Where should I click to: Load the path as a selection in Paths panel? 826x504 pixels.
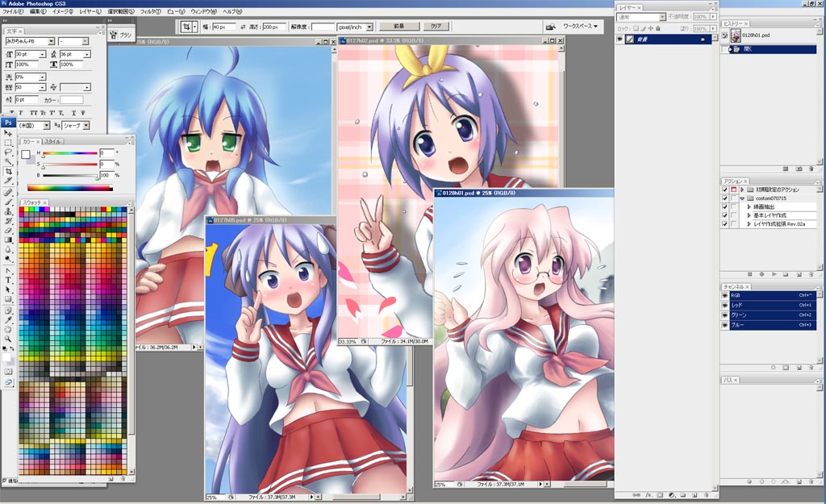pyautogui.click(x=774, y=481)
